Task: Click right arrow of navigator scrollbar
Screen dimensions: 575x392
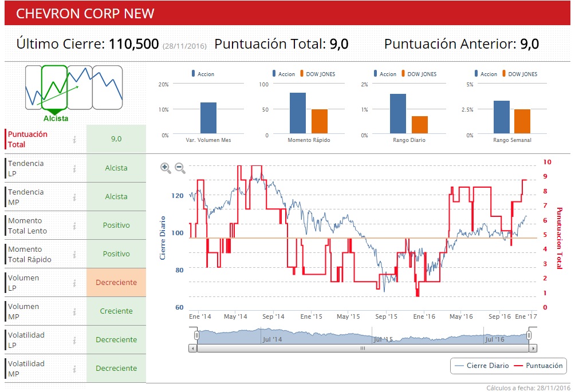Action: (533, 349)
